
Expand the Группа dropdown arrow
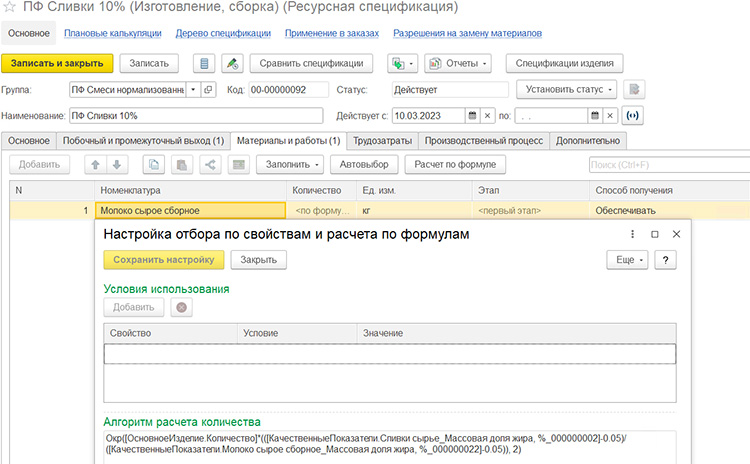193,89
